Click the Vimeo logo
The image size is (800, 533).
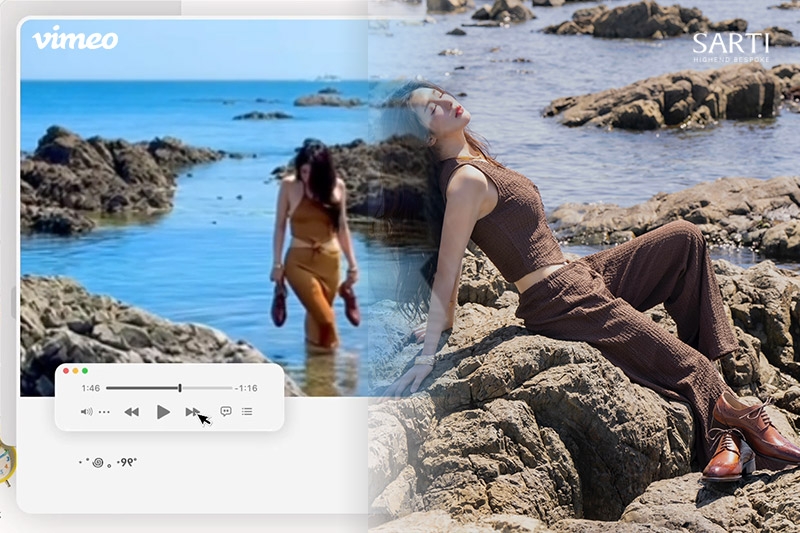click(x=75, y=40)
